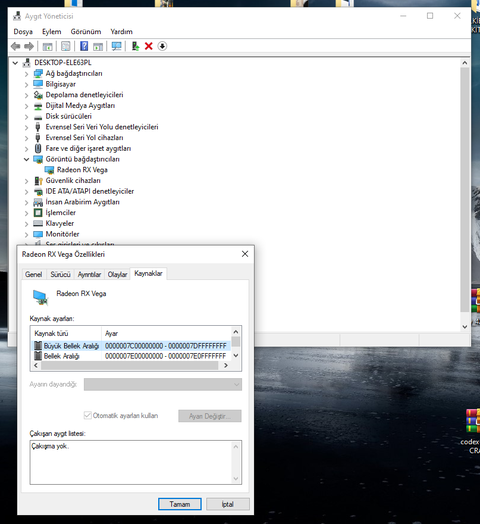Click the Bilgisayar monitor icon
This screenshot has width=480, height=524.
click(x=38, y=84)
